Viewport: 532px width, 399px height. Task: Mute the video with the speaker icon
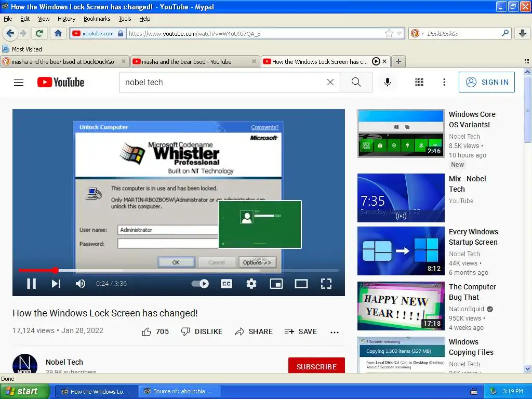(x=81, y=284)
